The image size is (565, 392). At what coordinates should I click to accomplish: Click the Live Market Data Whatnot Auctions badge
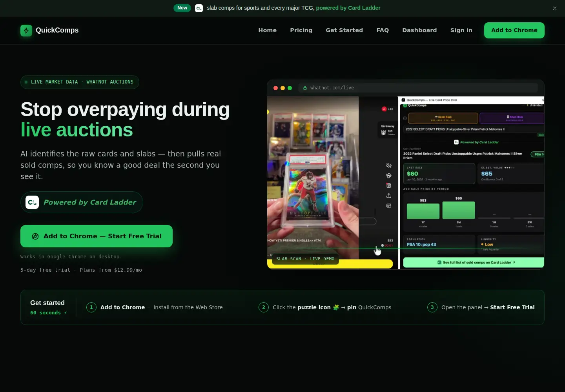coord(80,82)
